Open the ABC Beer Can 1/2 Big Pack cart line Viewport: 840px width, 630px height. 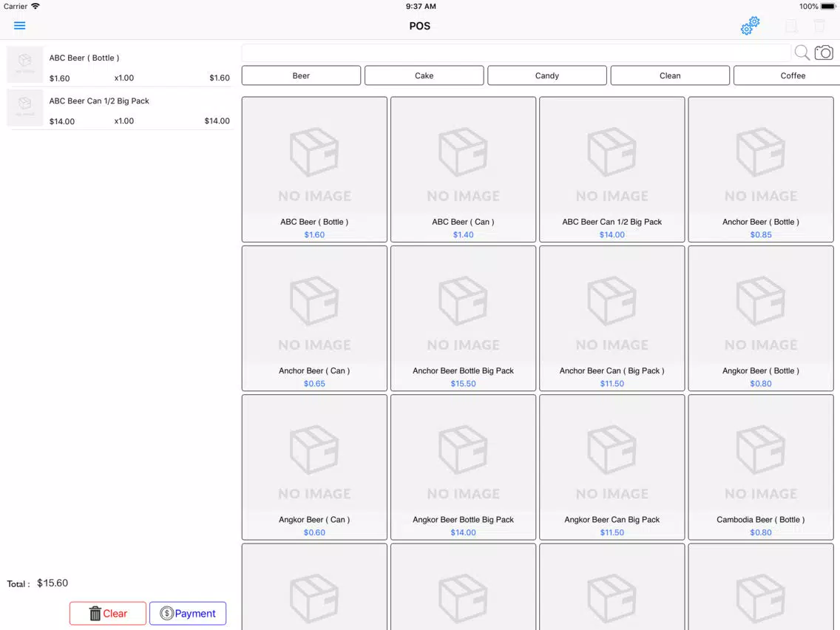[119, 108]
